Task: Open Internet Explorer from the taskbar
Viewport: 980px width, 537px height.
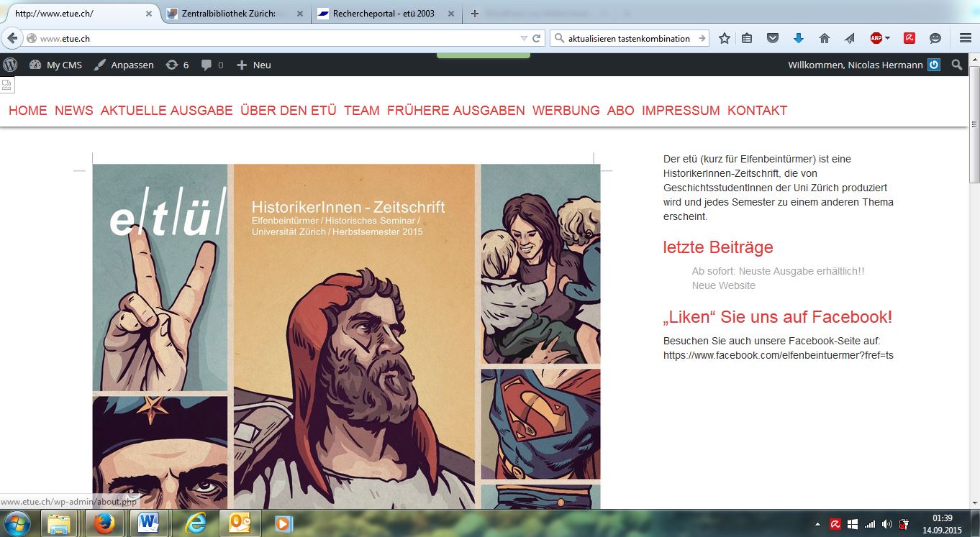Action: [195, 523]
